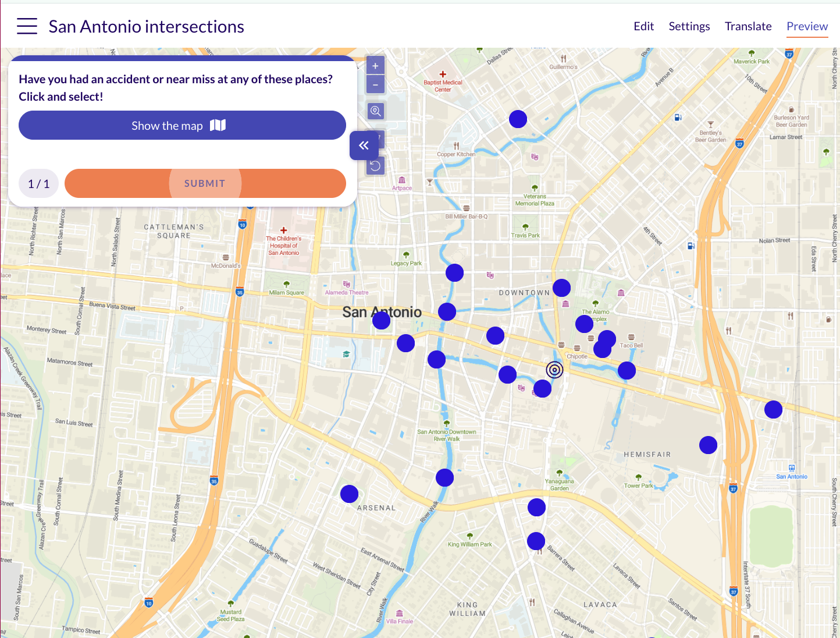Click the Bill Miller Bar-B-Q label
Viewport: 840px width, 638px height.
(467, 217)
